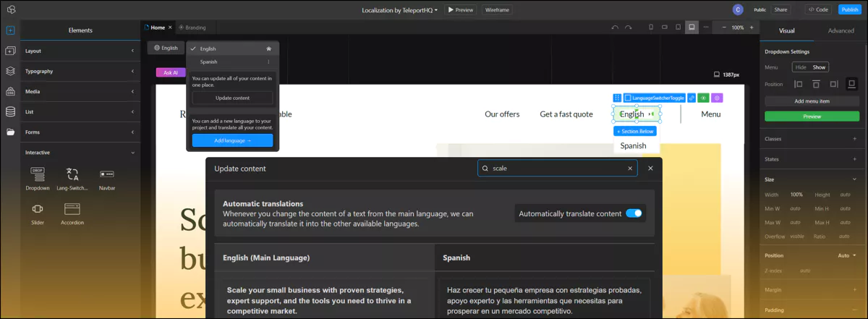Switch to mobile landscape device view
868x319 pixels.
665,27
